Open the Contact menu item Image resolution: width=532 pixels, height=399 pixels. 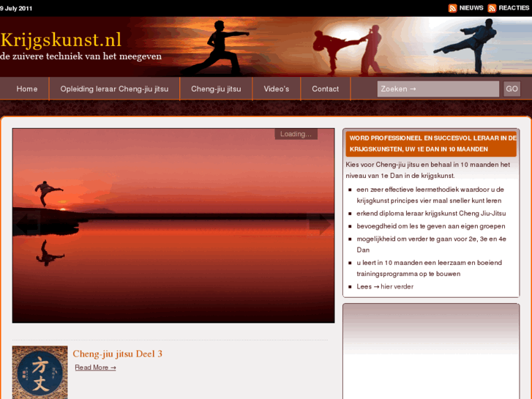tap(325, 89)
